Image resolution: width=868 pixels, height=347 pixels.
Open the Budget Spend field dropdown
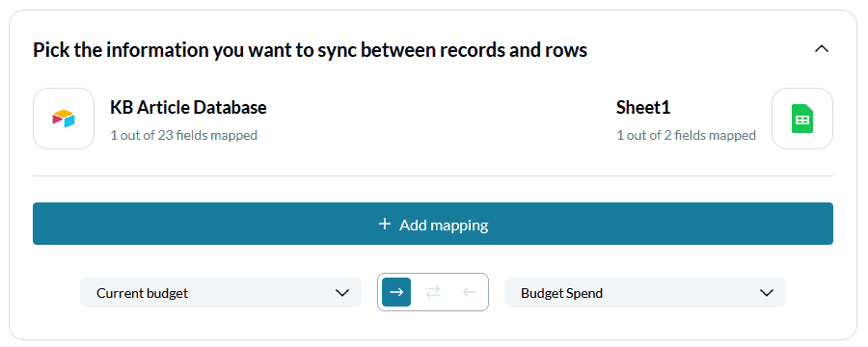(645, 292)
